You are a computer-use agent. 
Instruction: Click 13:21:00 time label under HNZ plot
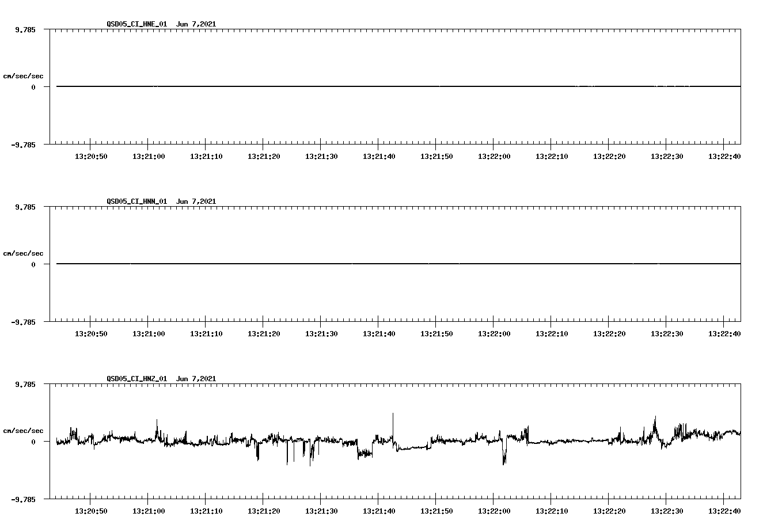(149, 511)
